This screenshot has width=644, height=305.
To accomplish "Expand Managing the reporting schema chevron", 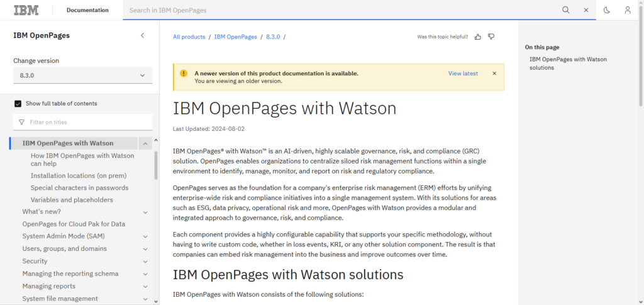I will pos(145,274).
